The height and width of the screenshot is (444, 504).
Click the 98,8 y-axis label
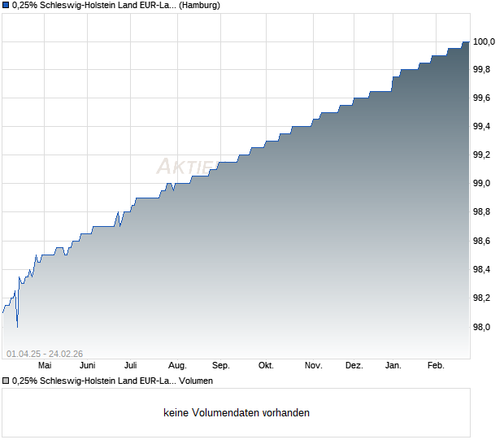[x=481, y=211]
